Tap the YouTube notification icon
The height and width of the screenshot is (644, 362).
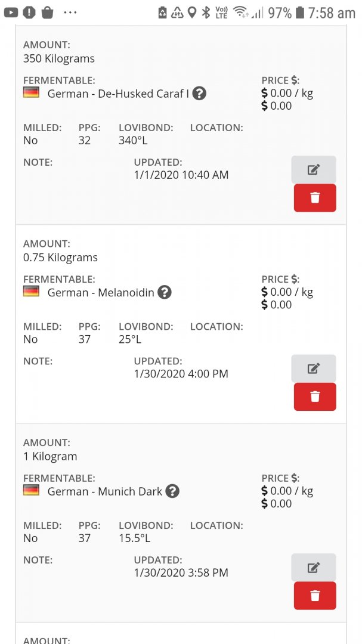(x=10, y=12)
